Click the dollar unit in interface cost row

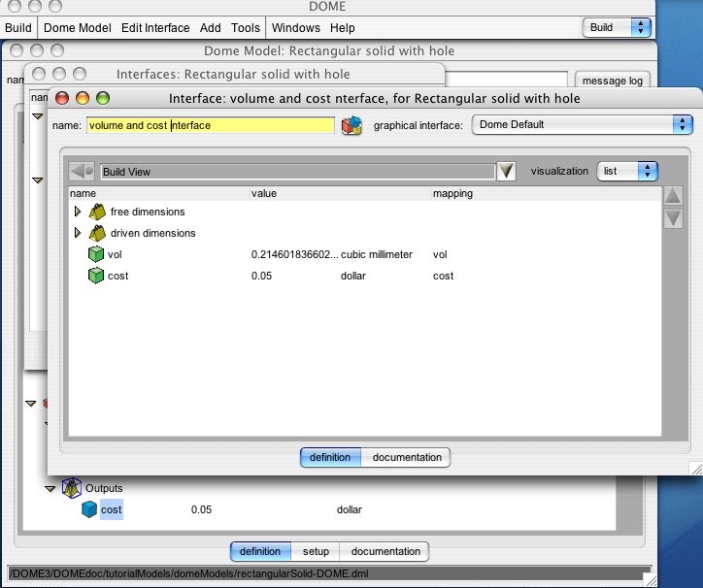click(353, 277)
